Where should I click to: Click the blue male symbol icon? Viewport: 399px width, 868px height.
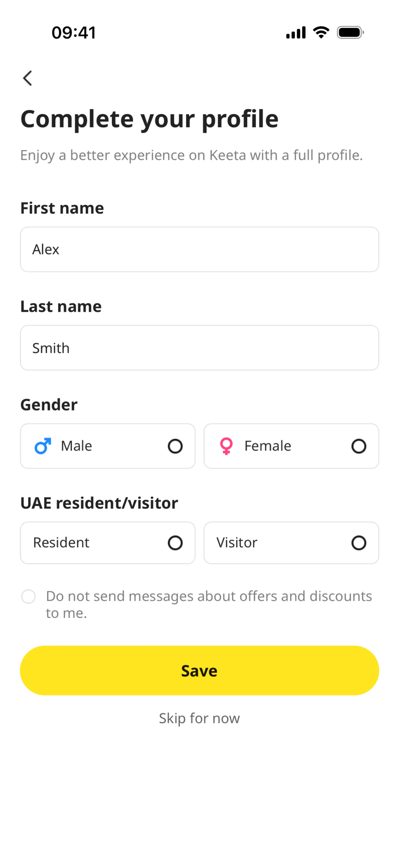43,446
